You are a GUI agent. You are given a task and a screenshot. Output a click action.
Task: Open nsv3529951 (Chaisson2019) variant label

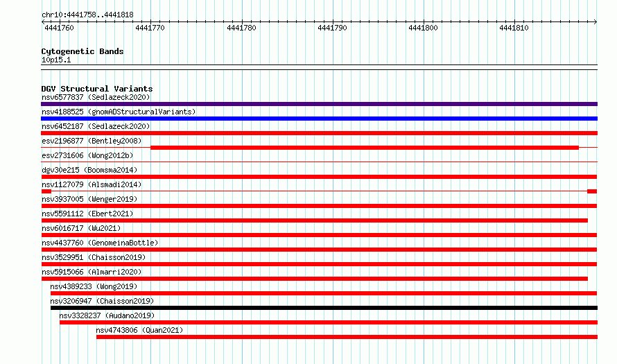pyautogui.click(x=94, y=257)
